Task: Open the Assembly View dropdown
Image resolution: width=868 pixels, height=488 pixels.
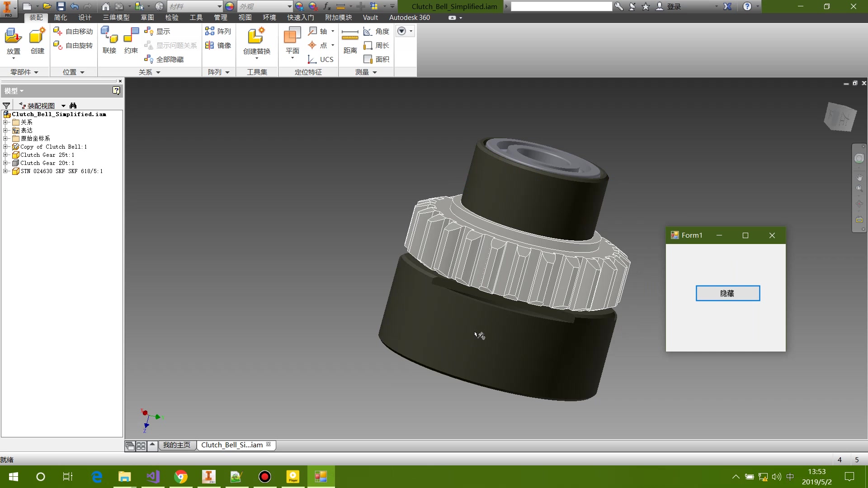Action: click(63, 106)
